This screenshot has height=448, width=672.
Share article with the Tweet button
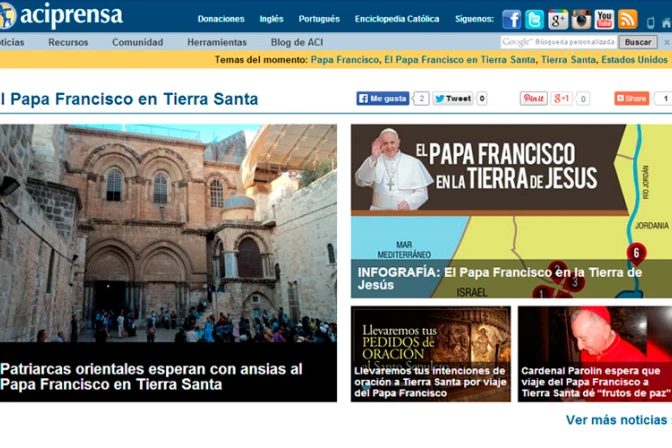[453, 98]
